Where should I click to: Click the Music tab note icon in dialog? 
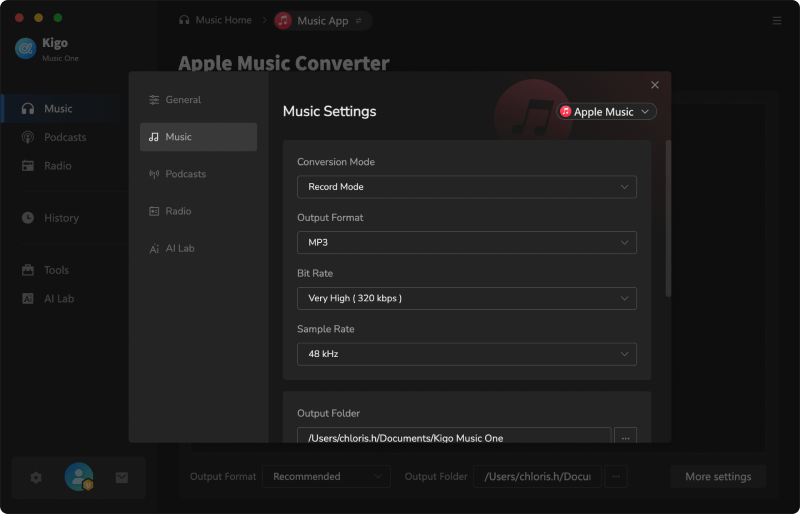[154, 137]
